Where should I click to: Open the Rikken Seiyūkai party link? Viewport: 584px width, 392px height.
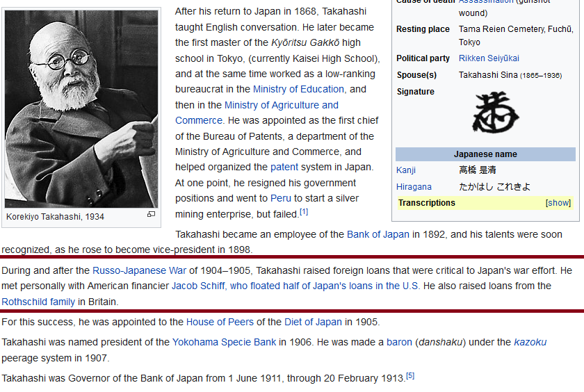(x=489, y=58)
